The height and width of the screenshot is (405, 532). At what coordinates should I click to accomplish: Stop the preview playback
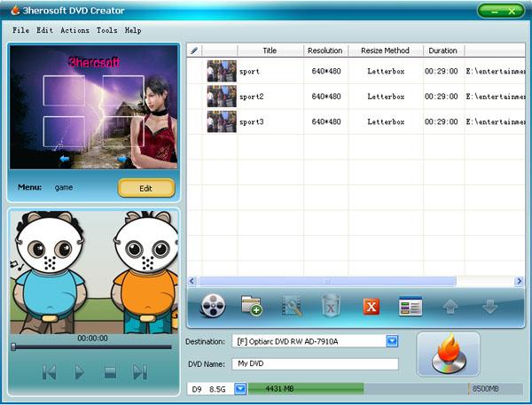click(110, 372)
